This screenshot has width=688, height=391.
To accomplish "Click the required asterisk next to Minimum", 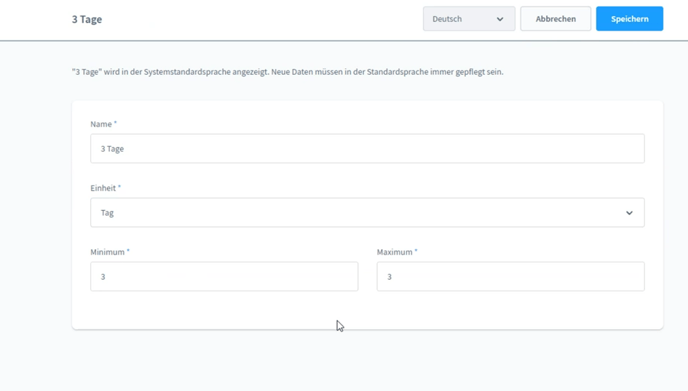I will coord(128,251).
